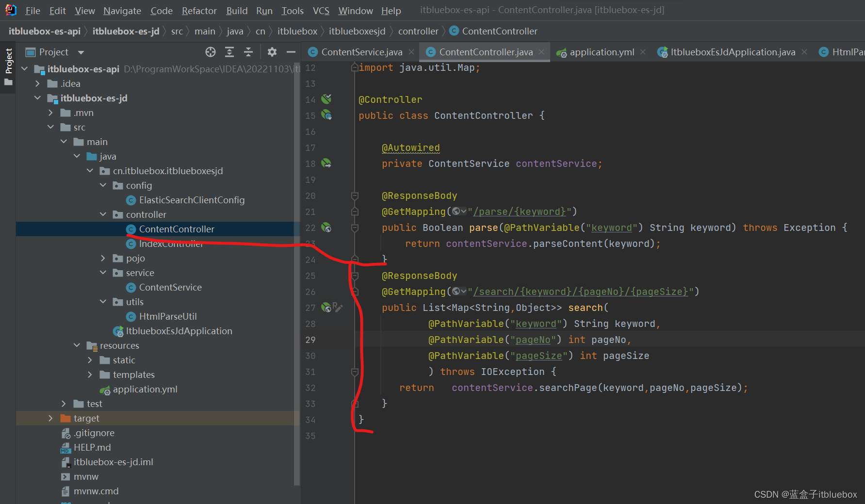Click line number 29 in gutter
865x504 pixels.
coord(310,340)
